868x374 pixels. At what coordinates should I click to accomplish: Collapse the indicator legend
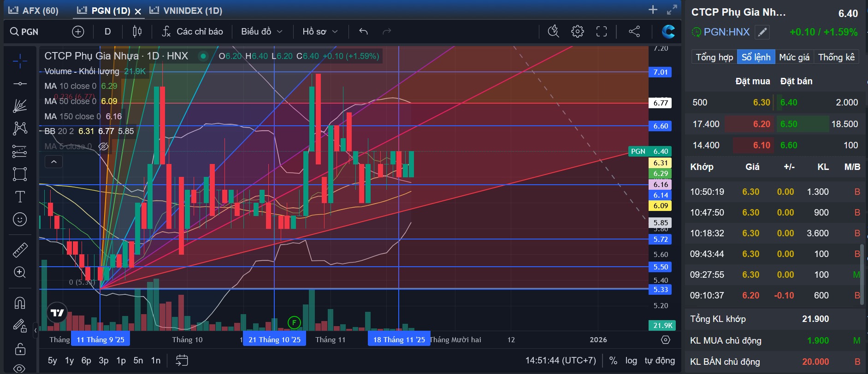(53, 162)
